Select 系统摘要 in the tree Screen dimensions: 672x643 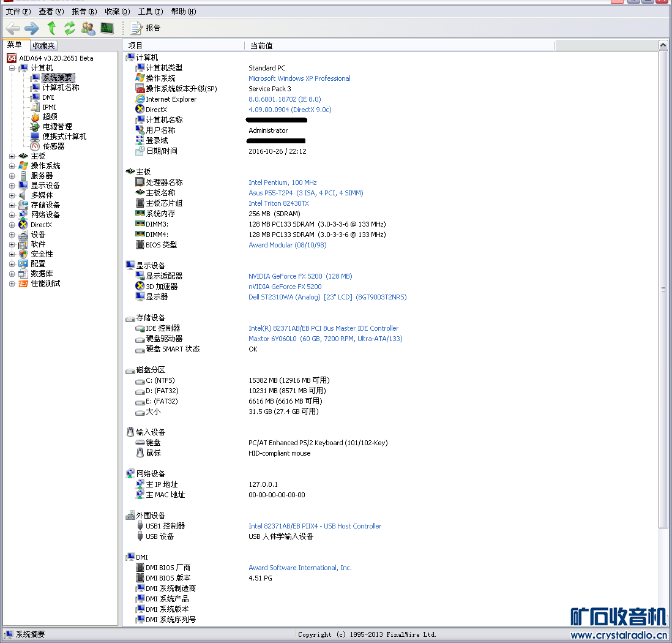coord(58,78)
